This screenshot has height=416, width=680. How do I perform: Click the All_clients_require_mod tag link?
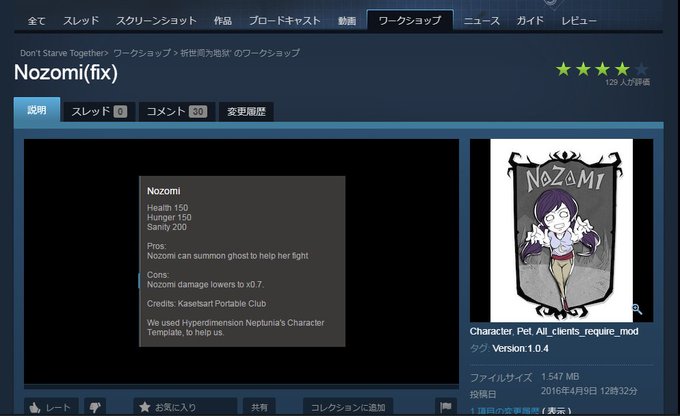(x=587, y=331)
